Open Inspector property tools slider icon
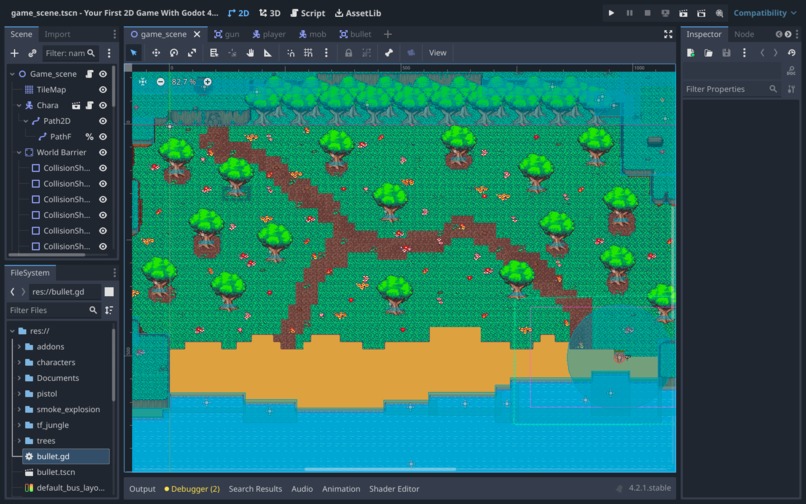 tap(791, 89)
